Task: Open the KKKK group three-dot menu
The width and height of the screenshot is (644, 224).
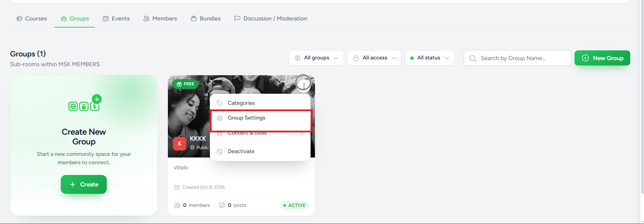Action: [304, 85]
